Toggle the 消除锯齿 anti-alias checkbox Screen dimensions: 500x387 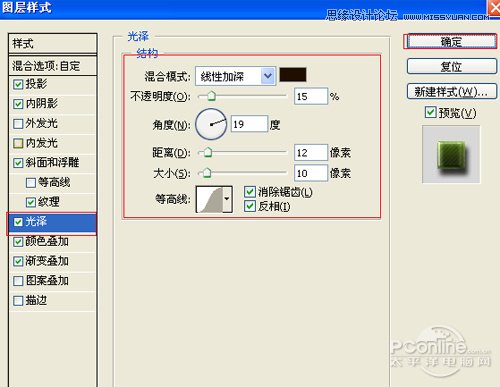pos(250,192)
